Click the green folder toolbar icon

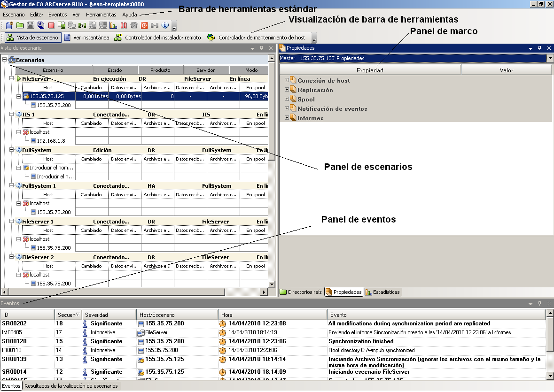[x=20, y=25]
